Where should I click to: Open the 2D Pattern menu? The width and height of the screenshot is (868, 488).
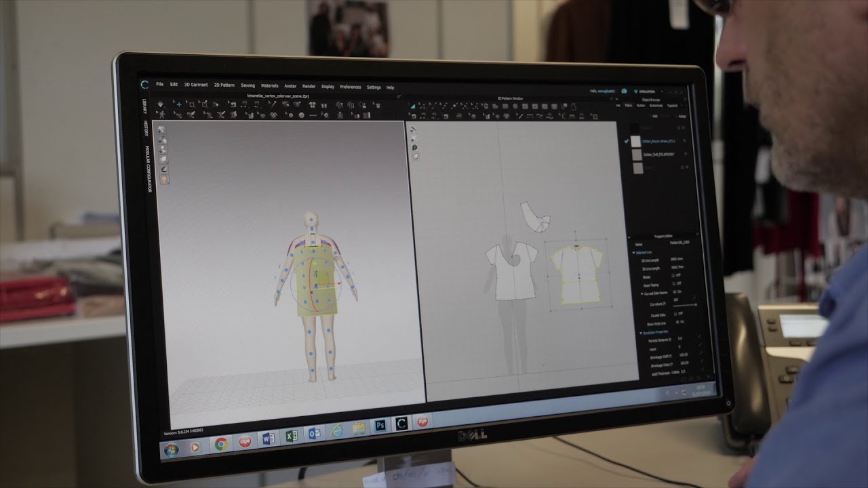coord(224,85)
